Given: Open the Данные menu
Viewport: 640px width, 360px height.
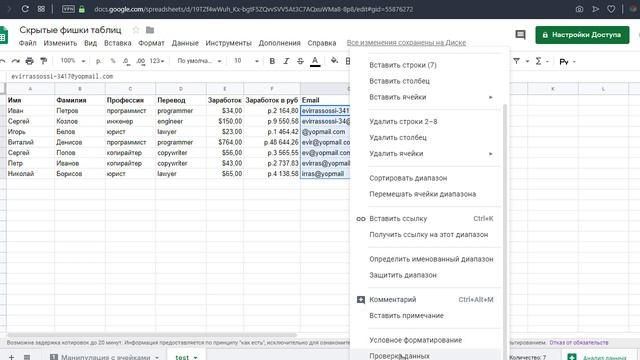Looking at the screenshot, I should pyautogui.click(x=185, y=43).
